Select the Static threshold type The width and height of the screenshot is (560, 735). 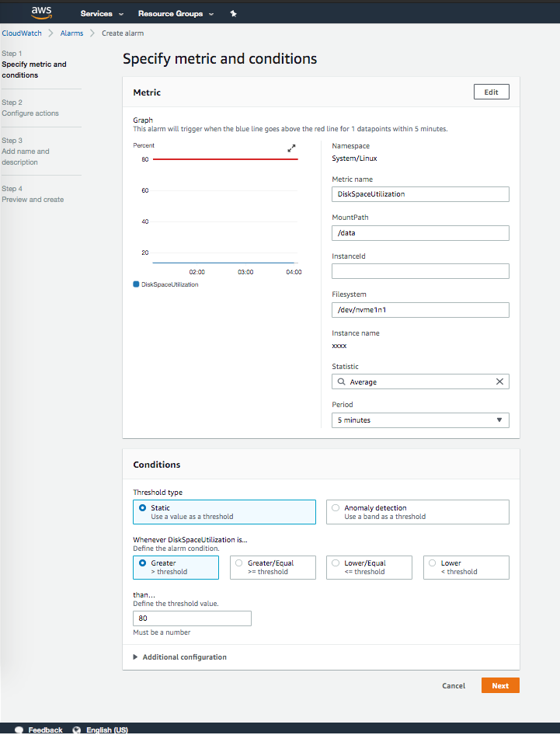click(x=142, y=507)
